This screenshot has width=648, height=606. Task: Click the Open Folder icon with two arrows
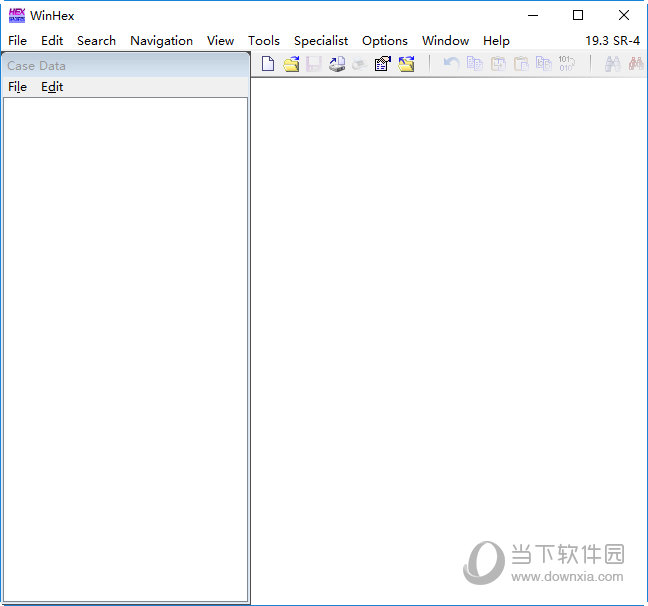tap(406, 64)
